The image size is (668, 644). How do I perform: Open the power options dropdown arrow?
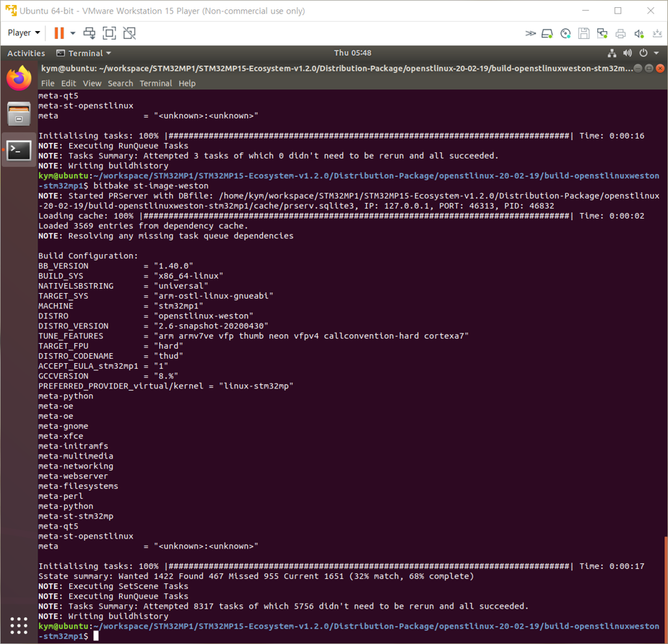pyautogui.click(x=73, y=33)
